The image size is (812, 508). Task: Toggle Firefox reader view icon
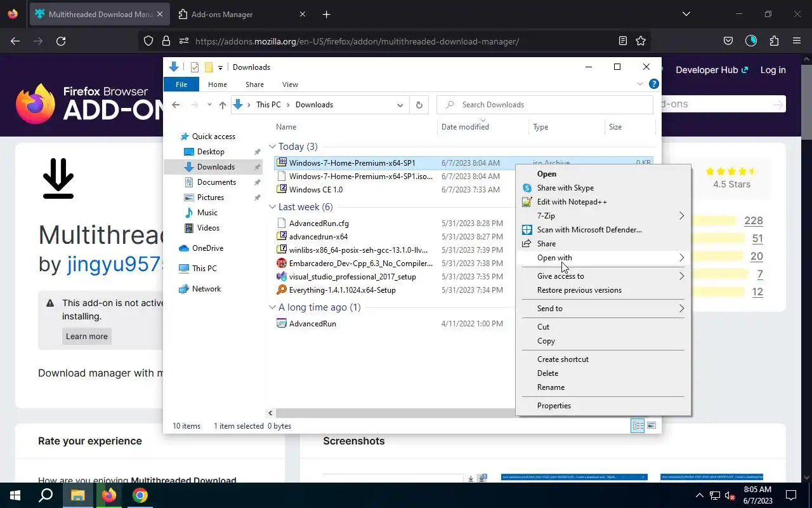pyautogui.click(x=623, y=41)
